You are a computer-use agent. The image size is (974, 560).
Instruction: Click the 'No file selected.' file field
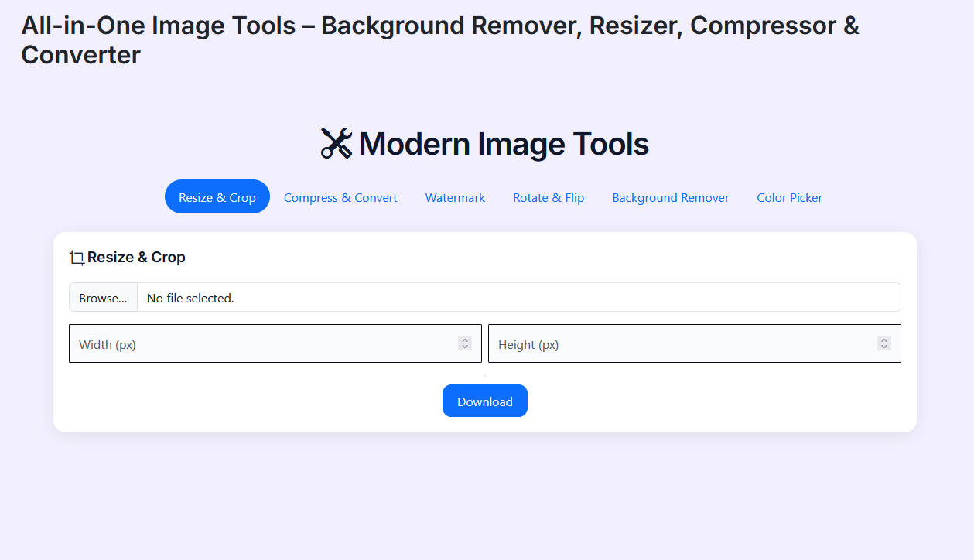pyautogui.click(x=518, y=298)
